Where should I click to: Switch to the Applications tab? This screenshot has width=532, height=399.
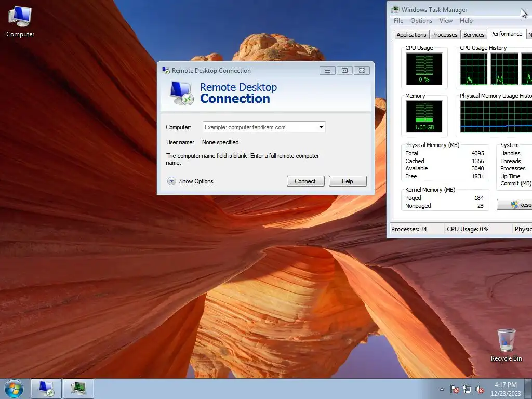point(411,35)
